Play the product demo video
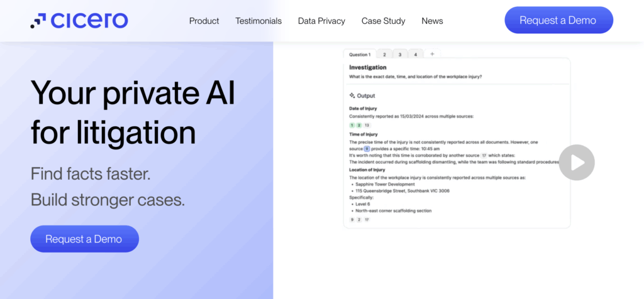The width and height of the screenshot is (644, 299). [x=576, y=163]
